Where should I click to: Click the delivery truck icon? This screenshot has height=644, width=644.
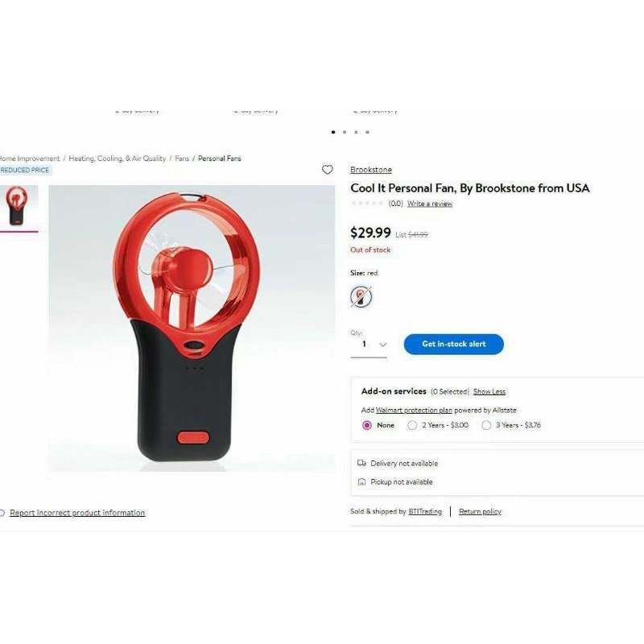point(361,464)
